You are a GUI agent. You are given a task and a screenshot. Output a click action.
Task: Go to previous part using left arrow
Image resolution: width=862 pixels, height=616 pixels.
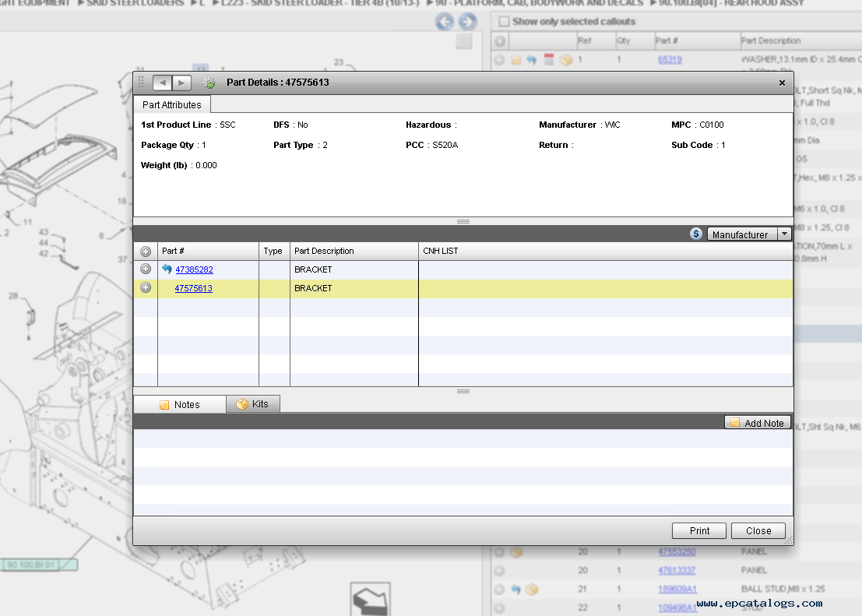point(162,83)
